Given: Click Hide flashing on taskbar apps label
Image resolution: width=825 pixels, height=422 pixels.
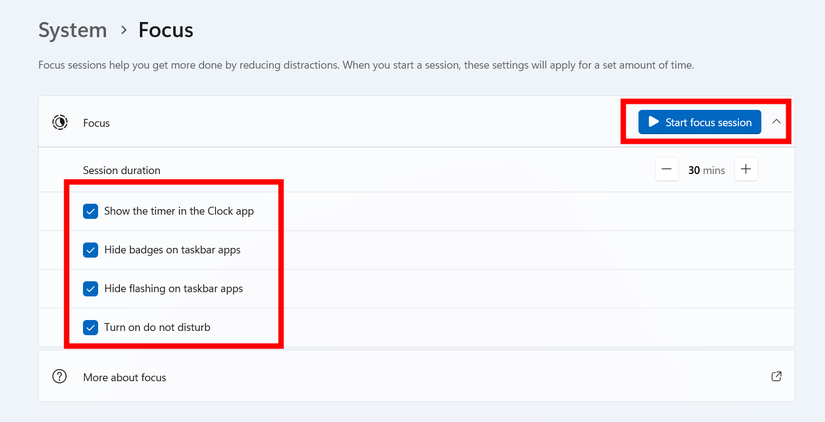Looking at the screenshot, I should click(x=174, y=288).
